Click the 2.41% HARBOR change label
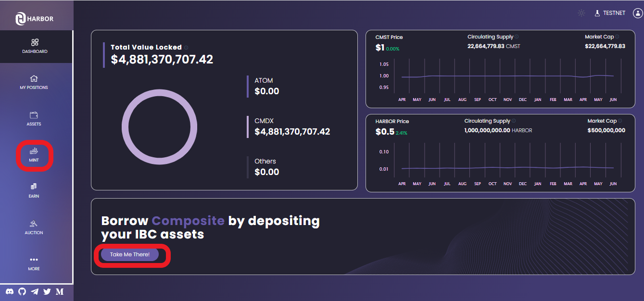 click(x=402, y=133)
